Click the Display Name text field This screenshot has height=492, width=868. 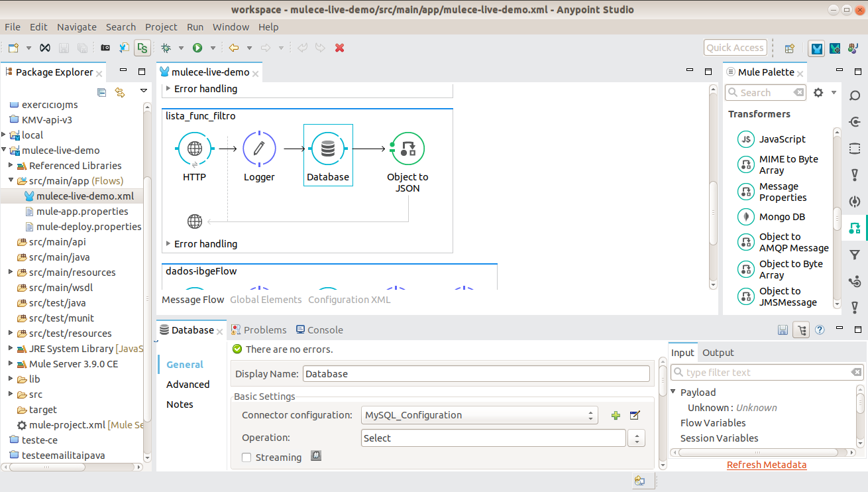click(476, 374)
